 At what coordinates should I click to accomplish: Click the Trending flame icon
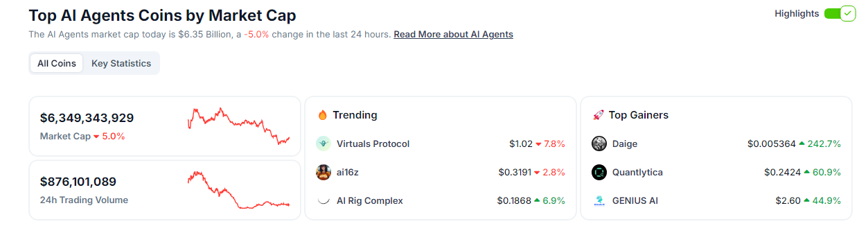[322, 115]
